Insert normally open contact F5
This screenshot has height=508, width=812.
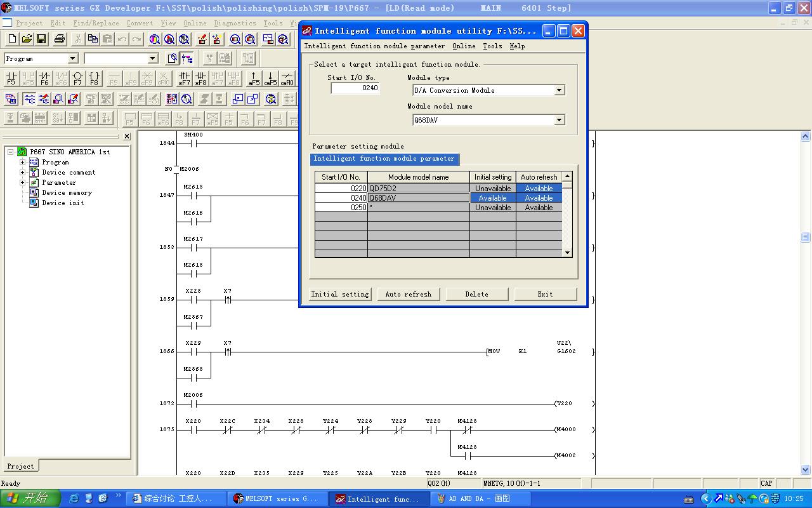(x=11, y=78)
